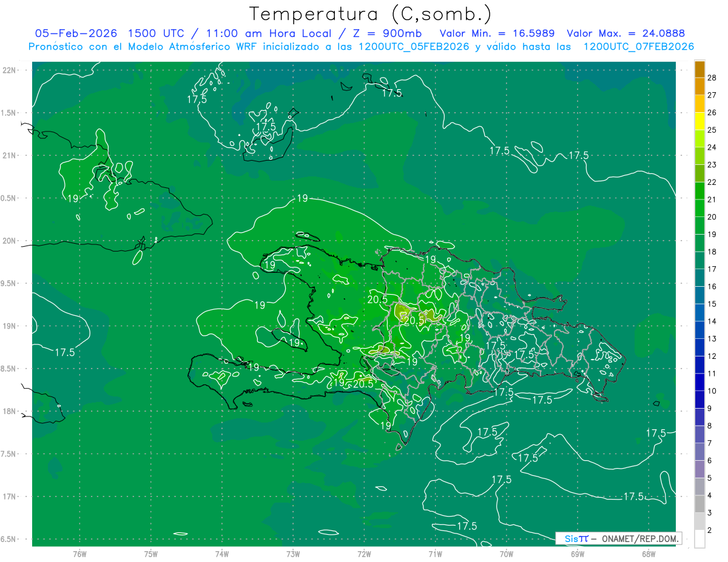Pick green legend swatch between 20 and 21
Screen dimensions: 728x562
[x=699, y=208]
